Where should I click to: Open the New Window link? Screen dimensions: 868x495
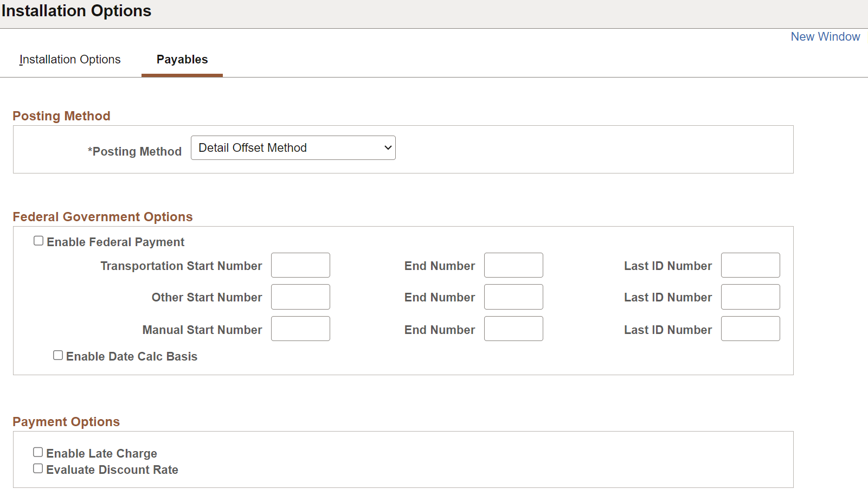click(x=825, y=36)
